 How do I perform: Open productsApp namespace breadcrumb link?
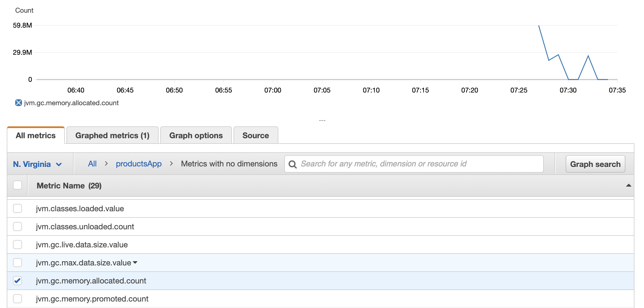tap(139, 164)
